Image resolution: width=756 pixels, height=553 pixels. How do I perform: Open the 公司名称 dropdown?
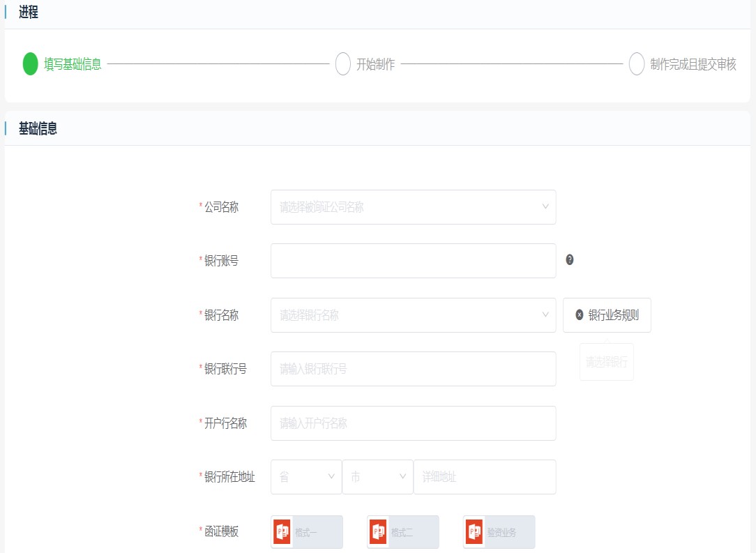(413, 207)
